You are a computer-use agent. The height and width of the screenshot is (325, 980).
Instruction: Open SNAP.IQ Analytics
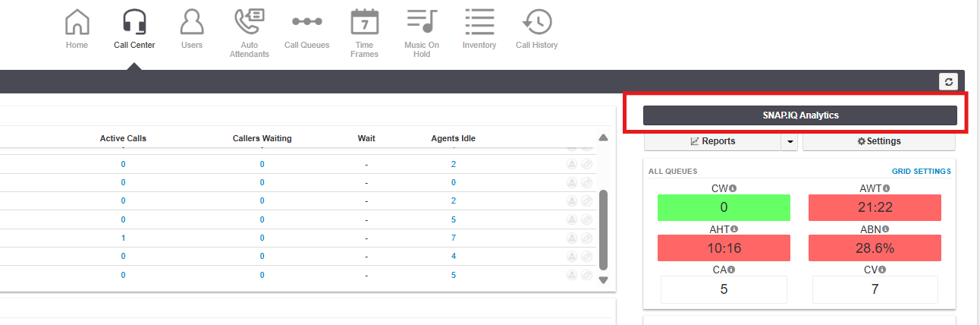(x=800, y=115)
